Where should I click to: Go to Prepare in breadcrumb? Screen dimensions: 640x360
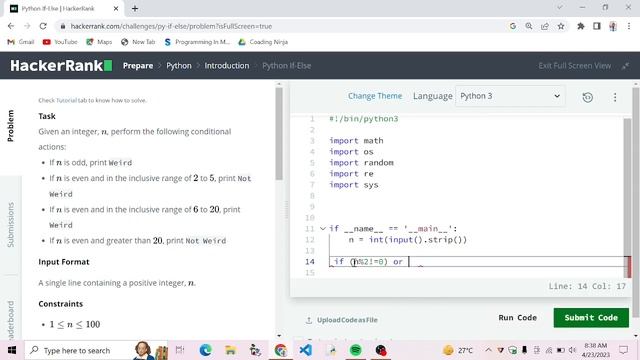(x=138, y=66)
